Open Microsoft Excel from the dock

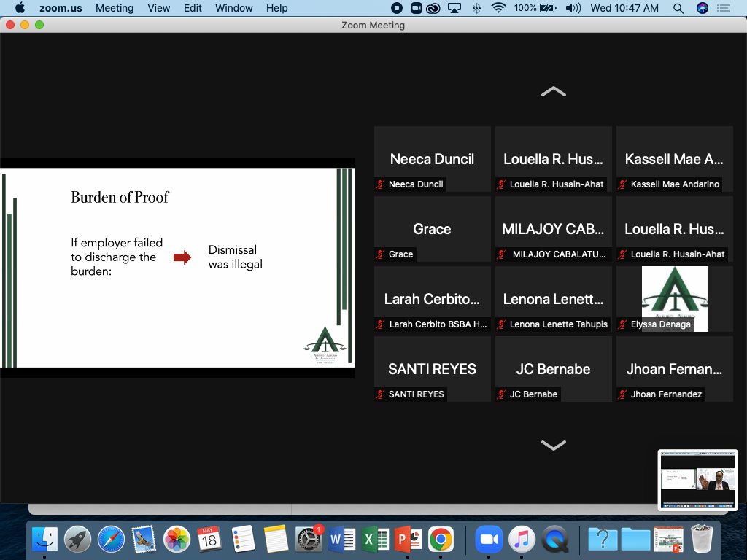point(373,540)
